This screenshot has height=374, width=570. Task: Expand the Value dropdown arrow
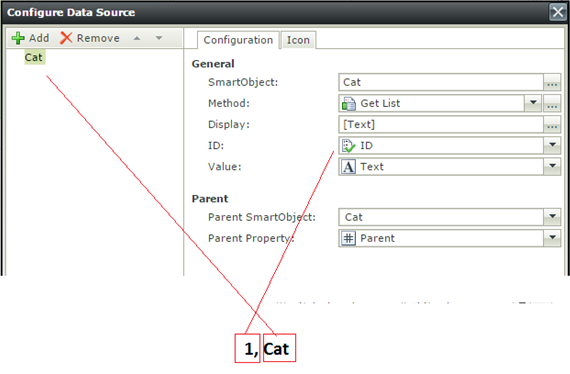coord(552,166)
